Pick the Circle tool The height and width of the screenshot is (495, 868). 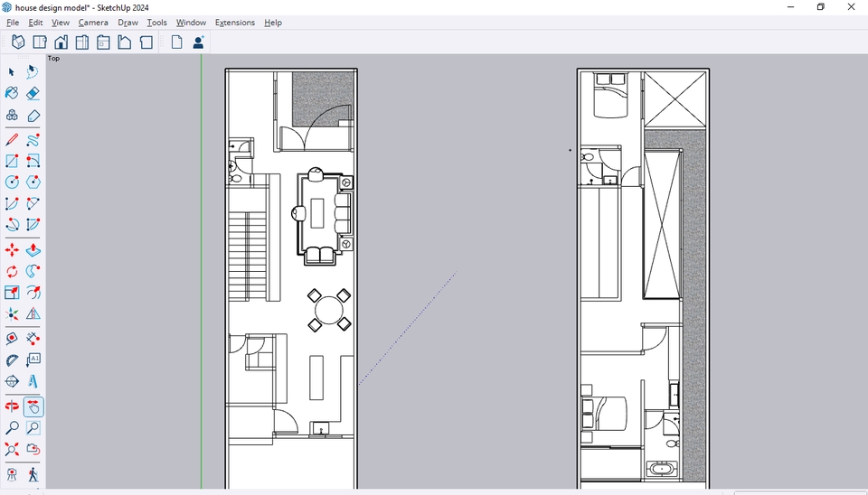pyautogui.click(x=12, y=182)
